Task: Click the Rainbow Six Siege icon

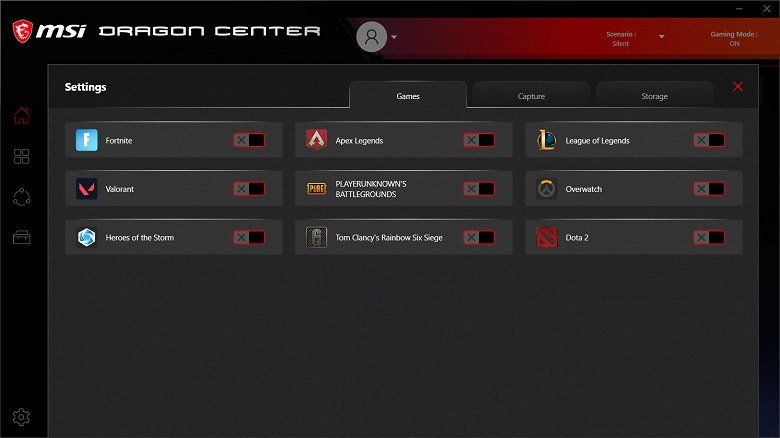Action: pyautogui.click(x=316, y=237)
